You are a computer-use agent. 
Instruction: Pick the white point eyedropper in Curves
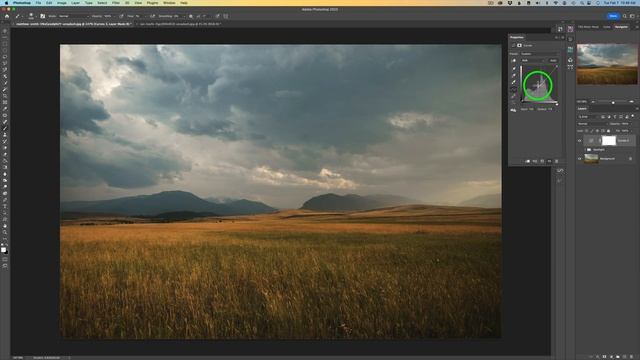tap(514, 82)
